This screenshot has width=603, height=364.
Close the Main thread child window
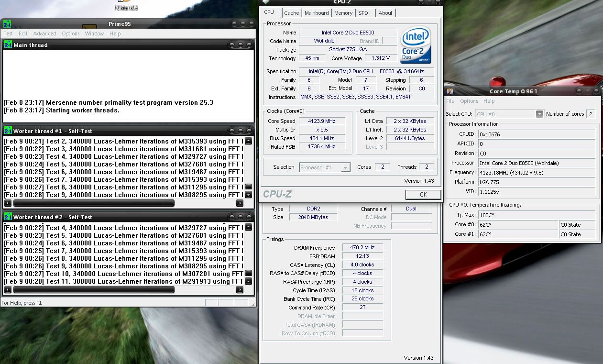tap(249, 44)
